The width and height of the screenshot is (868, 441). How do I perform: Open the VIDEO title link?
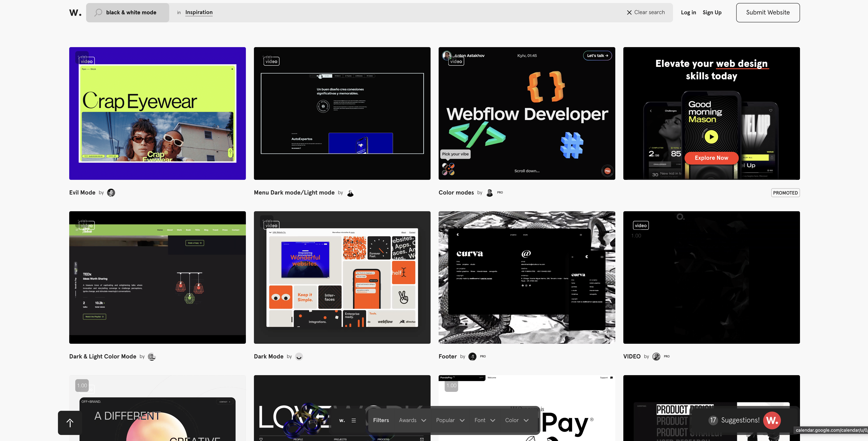(x=631, y=356)
